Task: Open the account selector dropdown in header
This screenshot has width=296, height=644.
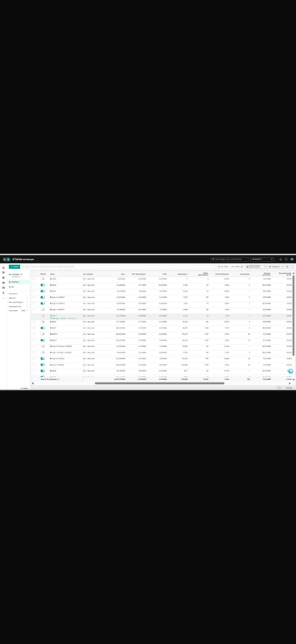Action: point(262,259)
